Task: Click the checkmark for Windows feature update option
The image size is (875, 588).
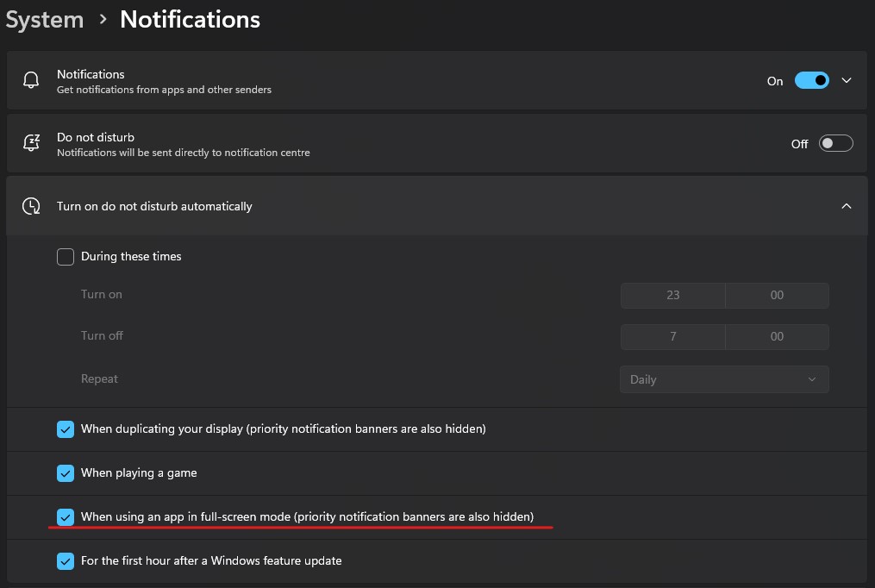Action: tap(66, 560)
